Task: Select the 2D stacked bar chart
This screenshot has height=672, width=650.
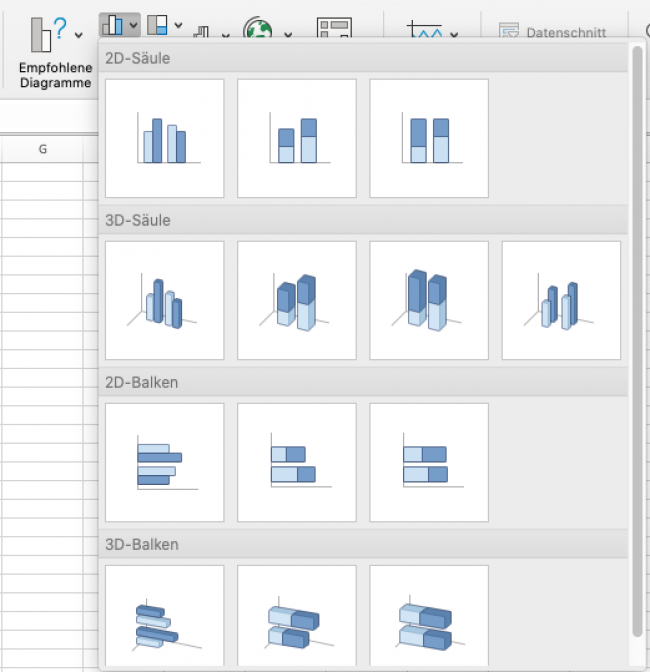Action: 296,462
